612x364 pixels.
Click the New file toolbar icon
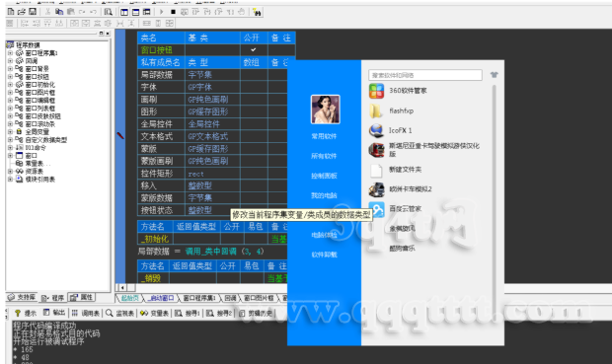11,12
